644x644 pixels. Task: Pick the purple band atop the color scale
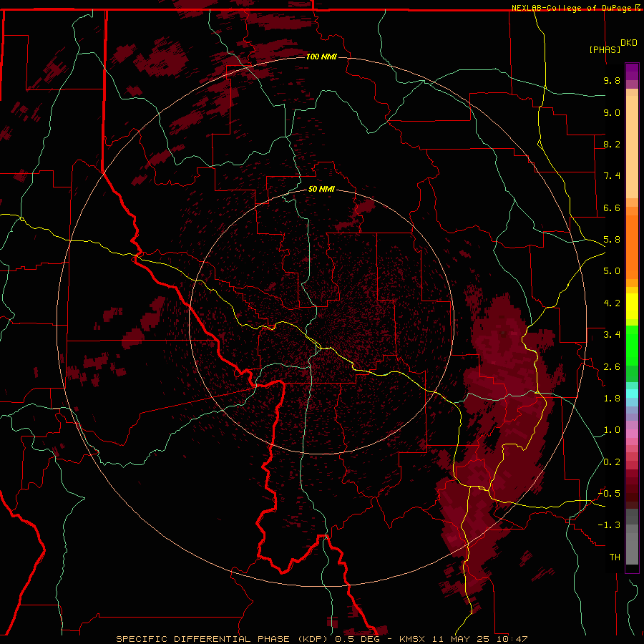(x=632, y=72)
